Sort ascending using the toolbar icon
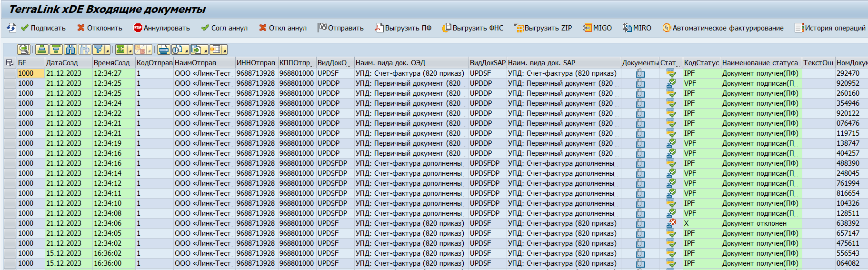Viewport: 868px width, 270px height. click(42, 50)
